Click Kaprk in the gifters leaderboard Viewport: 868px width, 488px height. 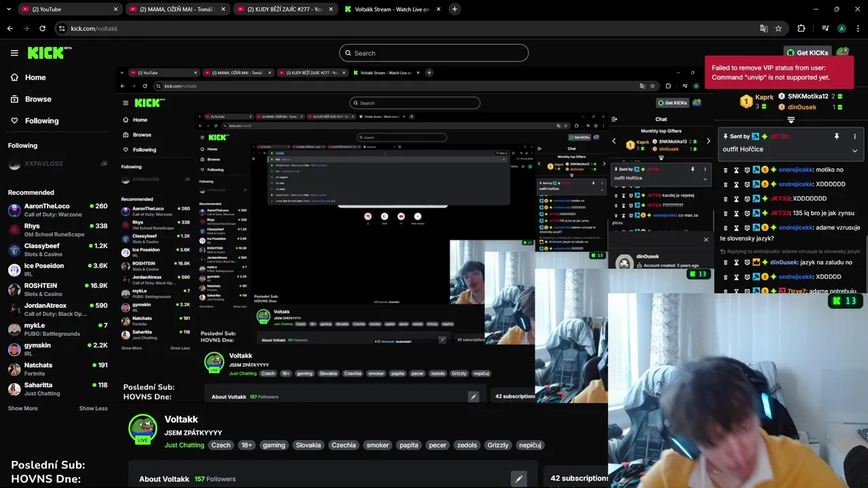(x=764, y=98)
